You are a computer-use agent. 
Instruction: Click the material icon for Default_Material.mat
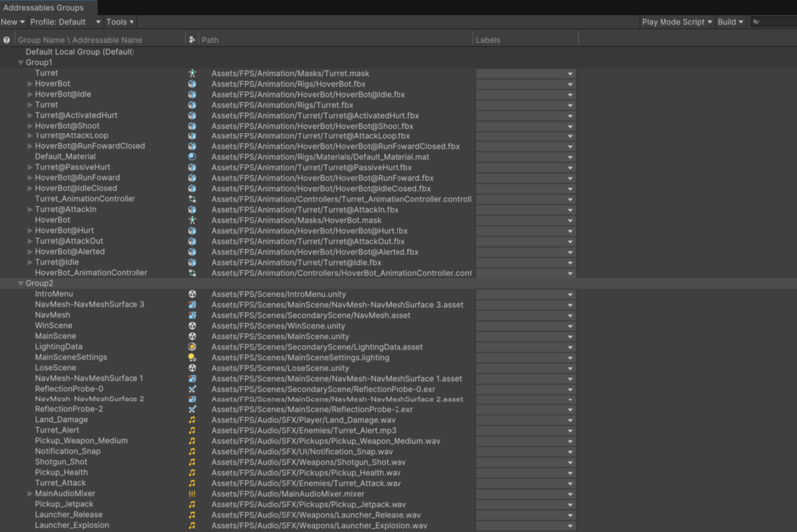pyautogui.click(x=192, y=157)
